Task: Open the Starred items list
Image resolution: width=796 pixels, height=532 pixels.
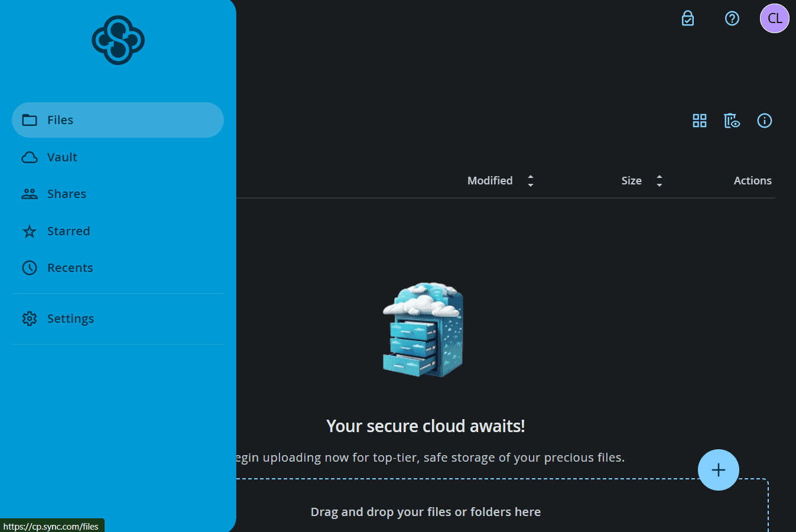Action: coord(68,231)
